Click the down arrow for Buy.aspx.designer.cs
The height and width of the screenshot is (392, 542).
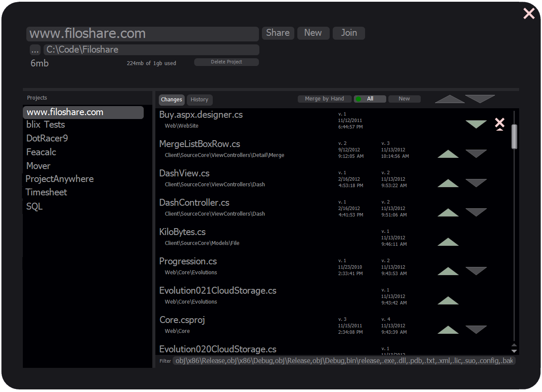pyautogui.click(x=476, y=124)
